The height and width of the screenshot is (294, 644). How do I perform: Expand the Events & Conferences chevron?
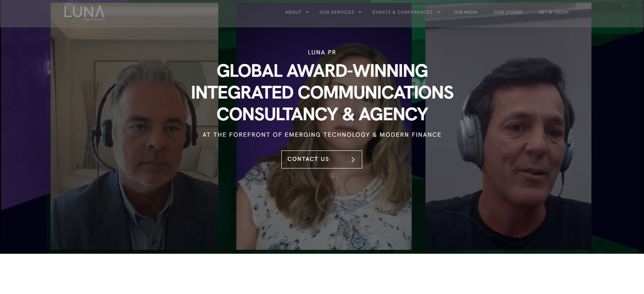438,13
